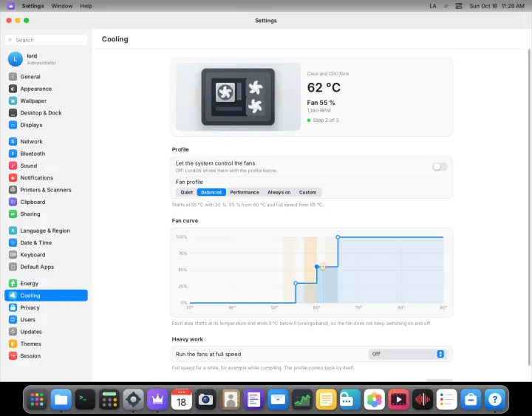Screen dimensions: 532x416
Task: Open Language & Region settings
Action: pyautogui.click(x=46, y=231)
